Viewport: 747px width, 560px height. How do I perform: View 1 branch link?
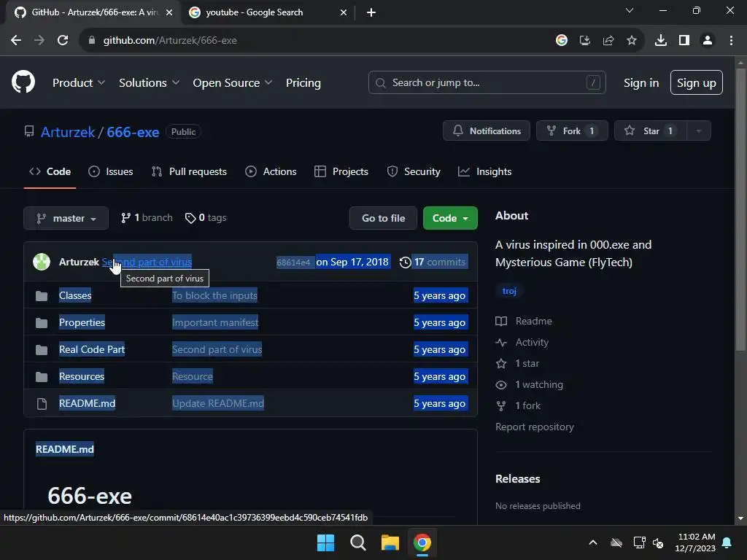147,217
